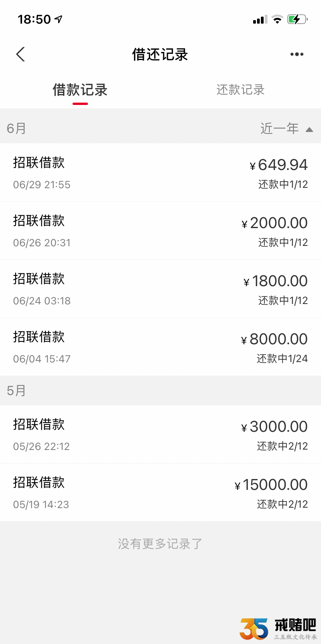Tap the battery charging status icon

click(297, 19)
